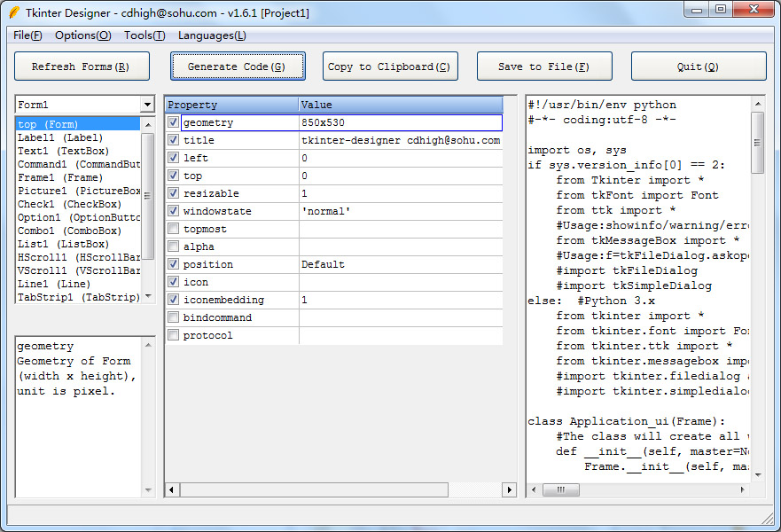Screen dimensions: 781x532
Task: Click the Quit button
Action: coord(699,66)
